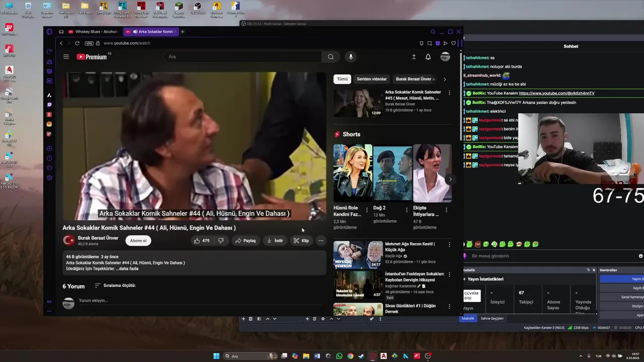Open options menu for Dağ 2 short
644x362 pixels.
pos(407,210)
